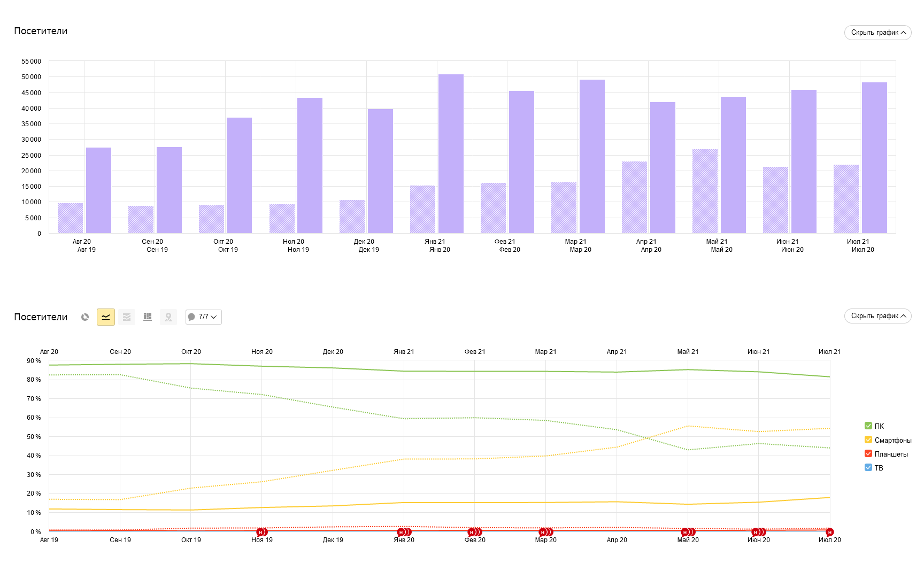Collapse the bottom chart with Скрыть график
This screenshot has width=924, height=586.
[x=877, y=316]
